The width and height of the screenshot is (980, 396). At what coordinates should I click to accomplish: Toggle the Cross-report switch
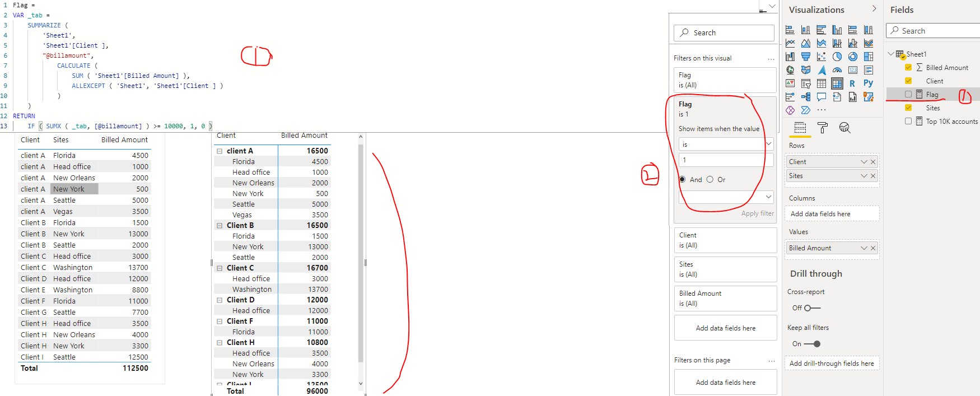(812, 308)
